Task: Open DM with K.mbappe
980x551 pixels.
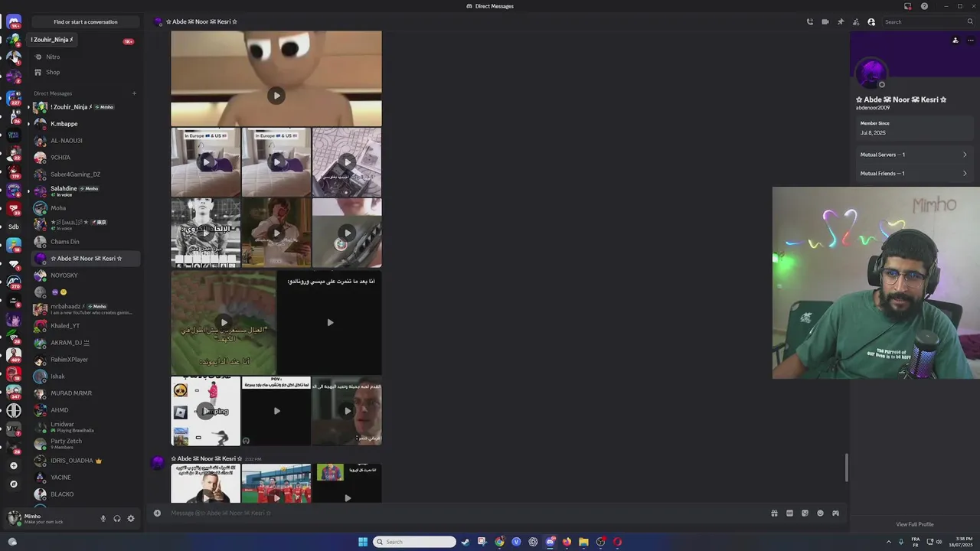Action: pyautogui.click(x=86, y=124)
